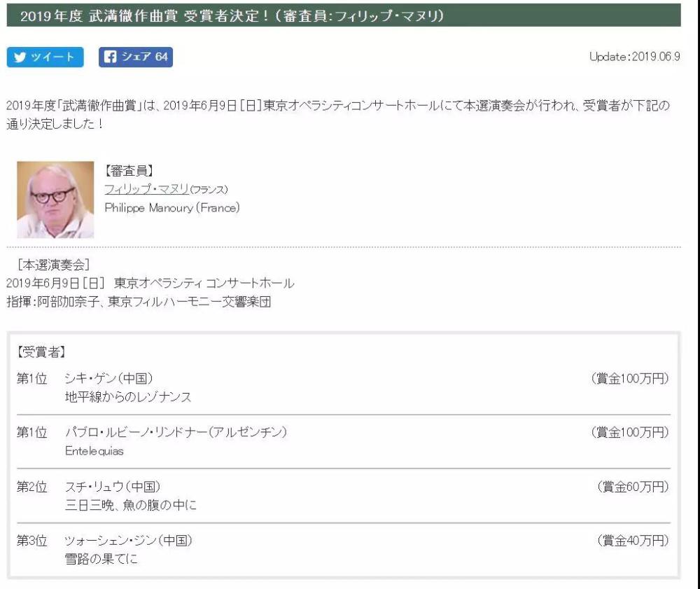Click the Update: 2019.06.9 date
Screen dimensions: 700x589
point(634,57)
